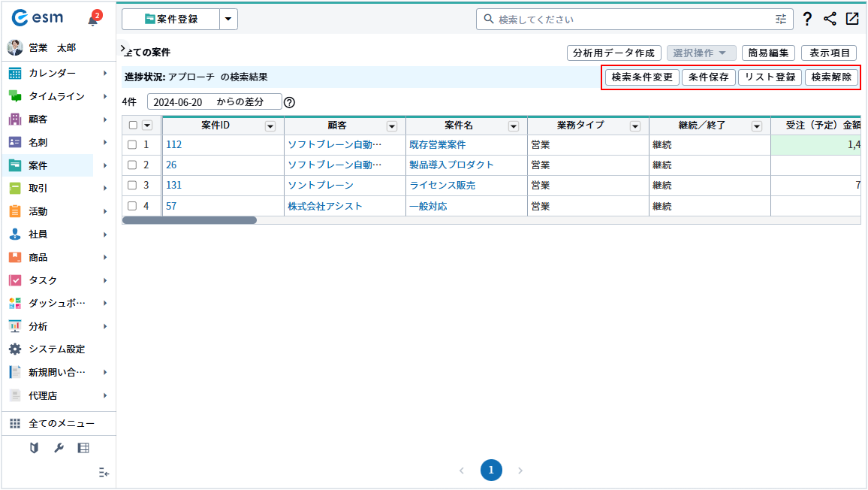Select 顧客 from the sidebar menu
The image size is (868, 490).
(38, 119)
